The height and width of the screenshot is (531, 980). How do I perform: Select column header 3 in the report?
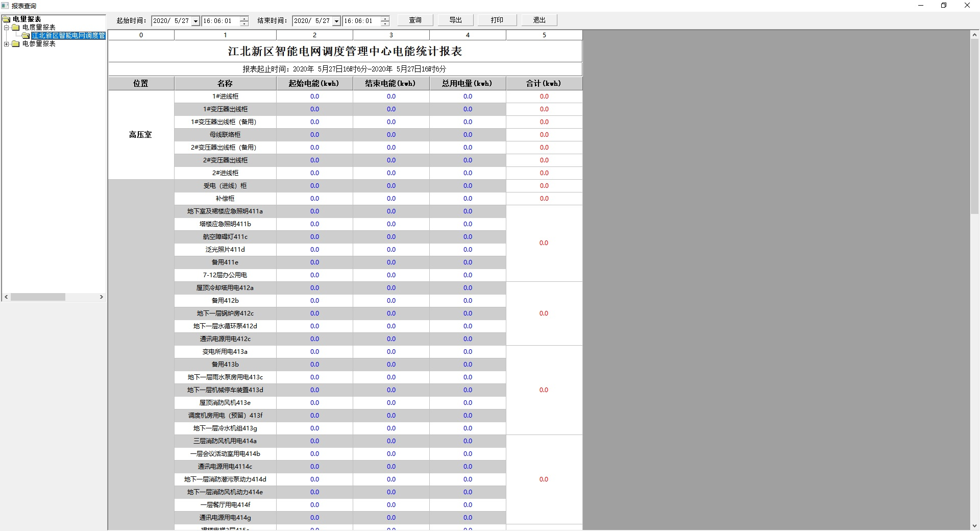391,35
